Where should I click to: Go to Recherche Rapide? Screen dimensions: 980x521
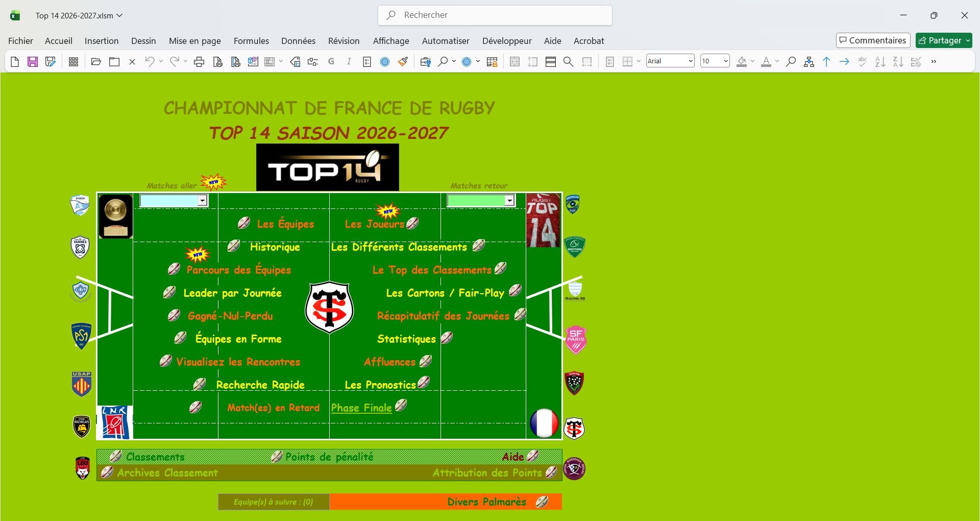tap(260, 385)
